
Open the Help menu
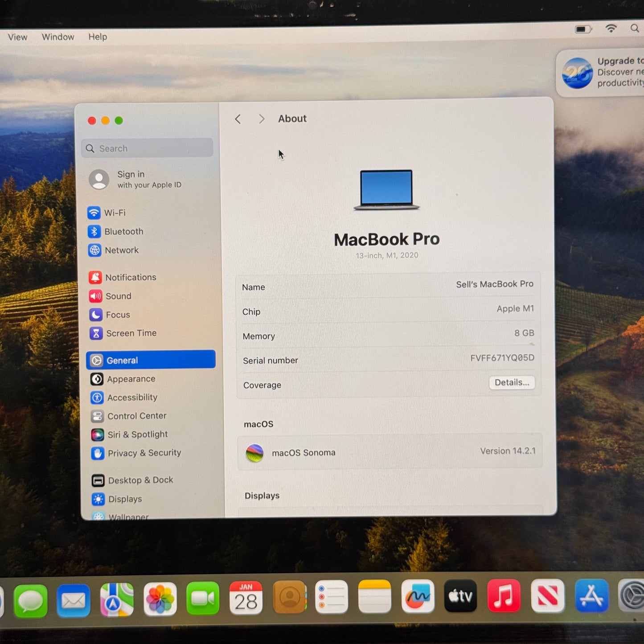click(x=98, y=37)
